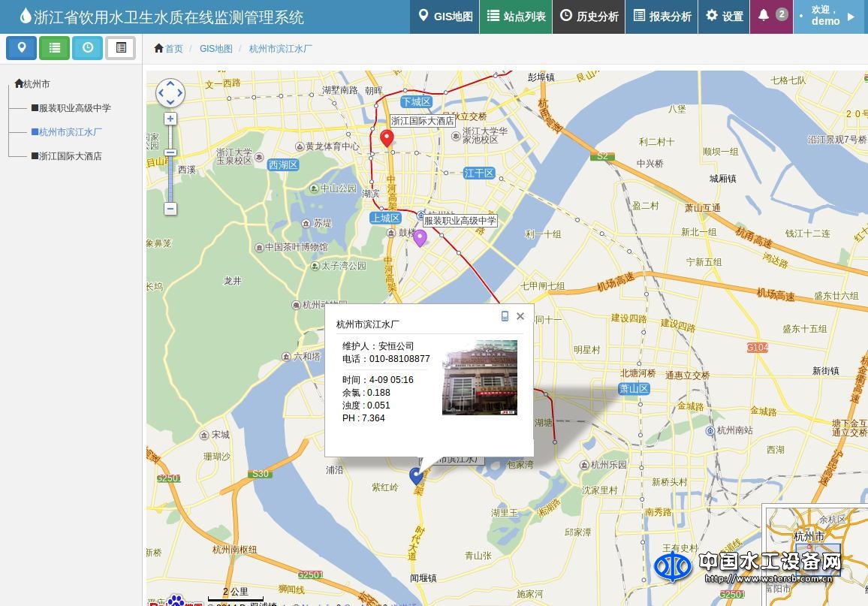Click the green list view sidebar button
868x606 pixels.
54,48
